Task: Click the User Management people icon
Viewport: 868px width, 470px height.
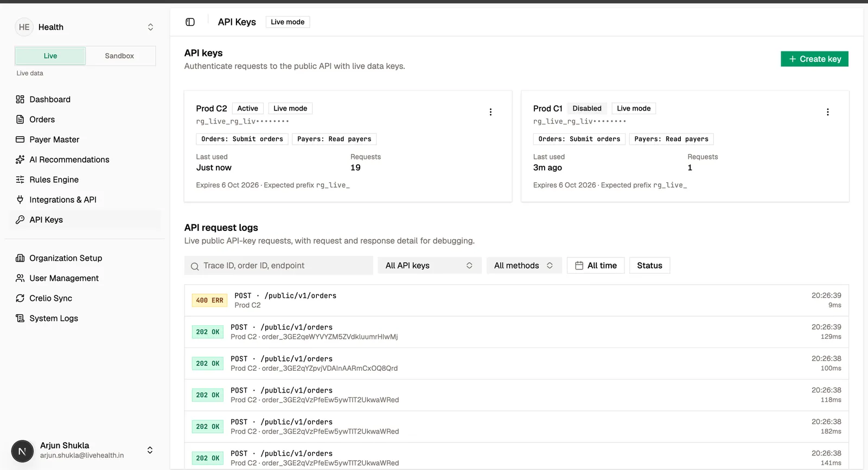Action: point(20,278)
